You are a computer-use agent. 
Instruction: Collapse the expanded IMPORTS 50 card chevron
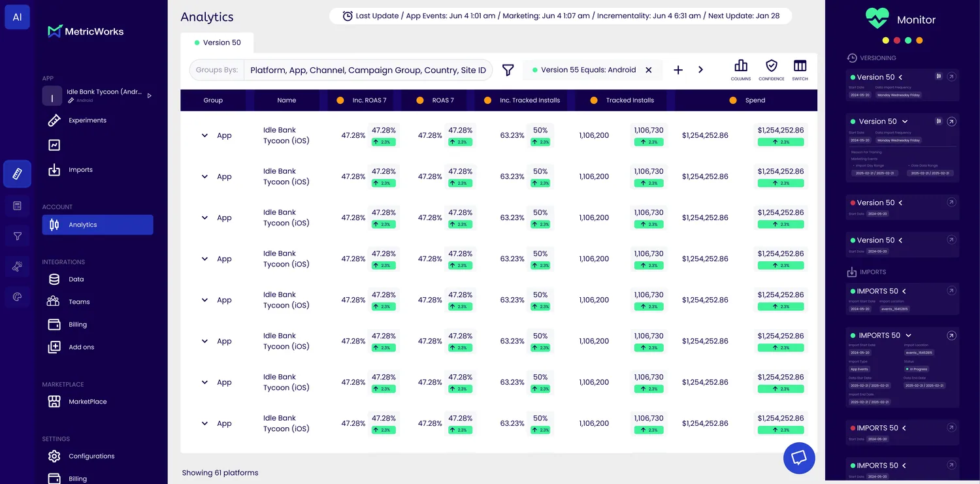click(908, 335)
